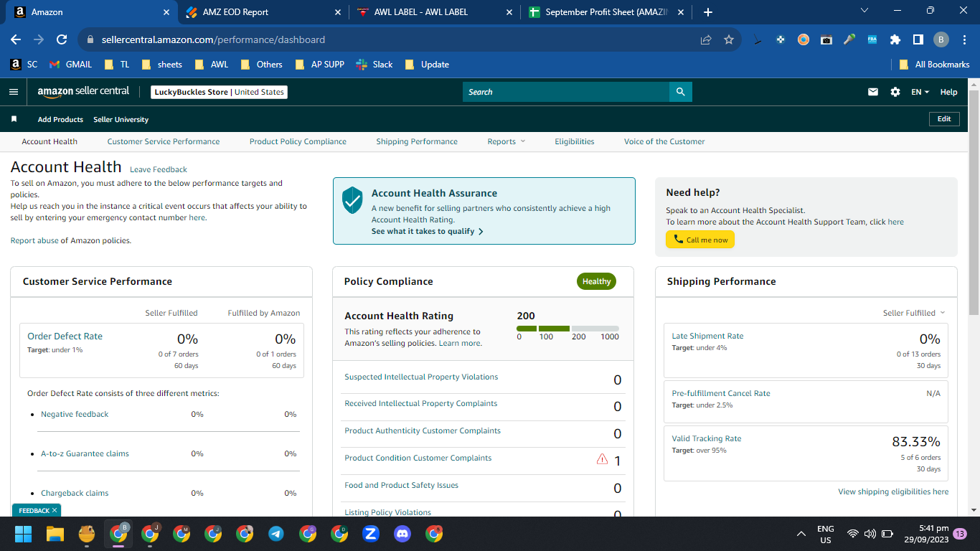
Task: Click the Healthy status badge
Action: coord(596,281)
